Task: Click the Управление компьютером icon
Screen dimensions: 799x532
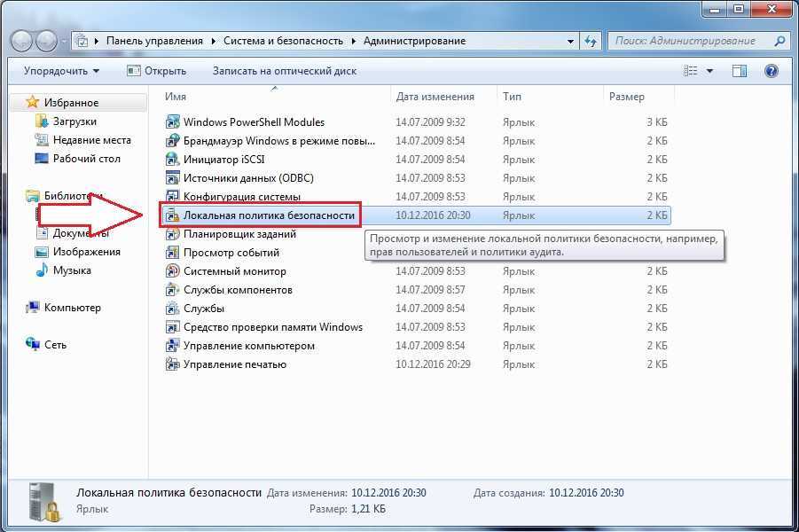Action: [173, 346]
